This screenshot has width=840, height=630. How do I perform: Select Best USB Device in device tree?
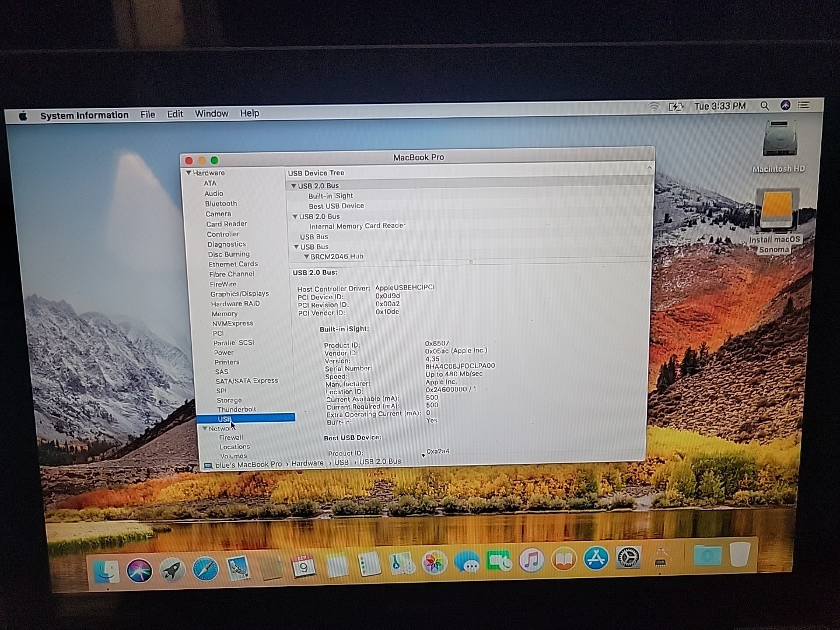(337, 206)
